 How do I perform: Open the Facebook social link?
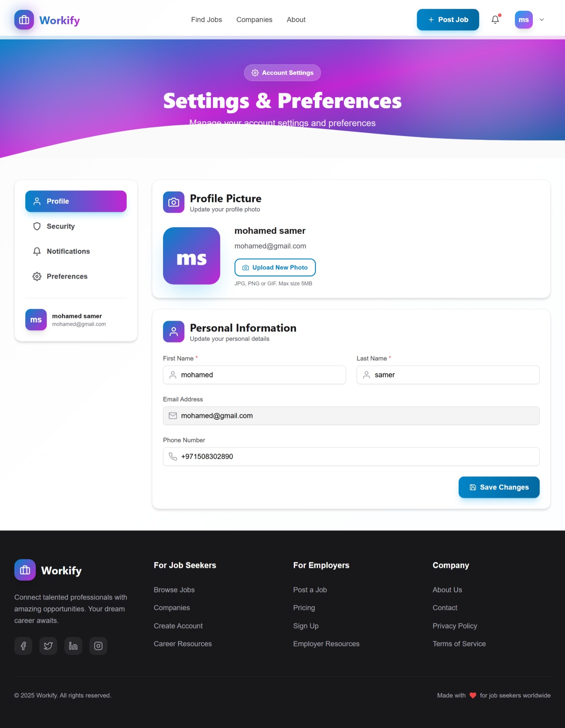[23, 646]
